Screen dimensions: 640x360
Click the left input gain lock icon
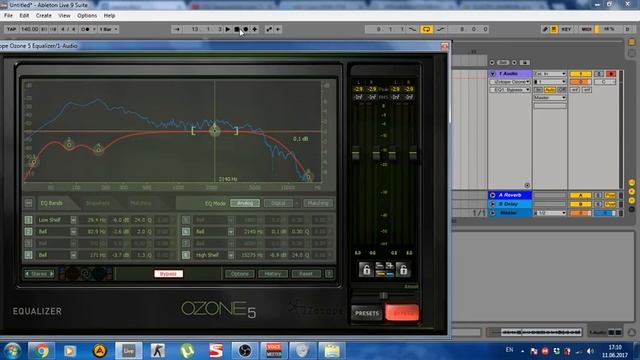click(366, 270)
